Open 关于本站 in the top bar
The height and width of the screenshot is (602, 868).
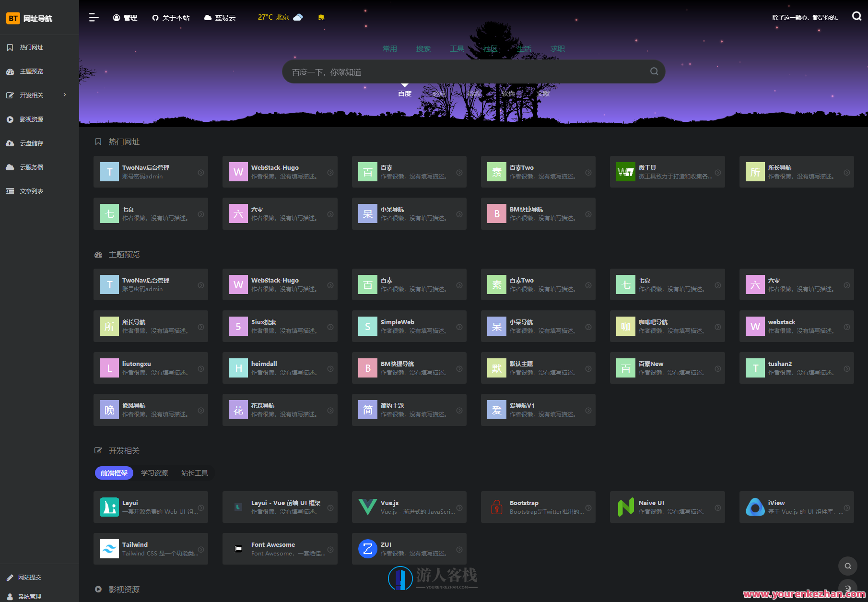click(171, 18)
